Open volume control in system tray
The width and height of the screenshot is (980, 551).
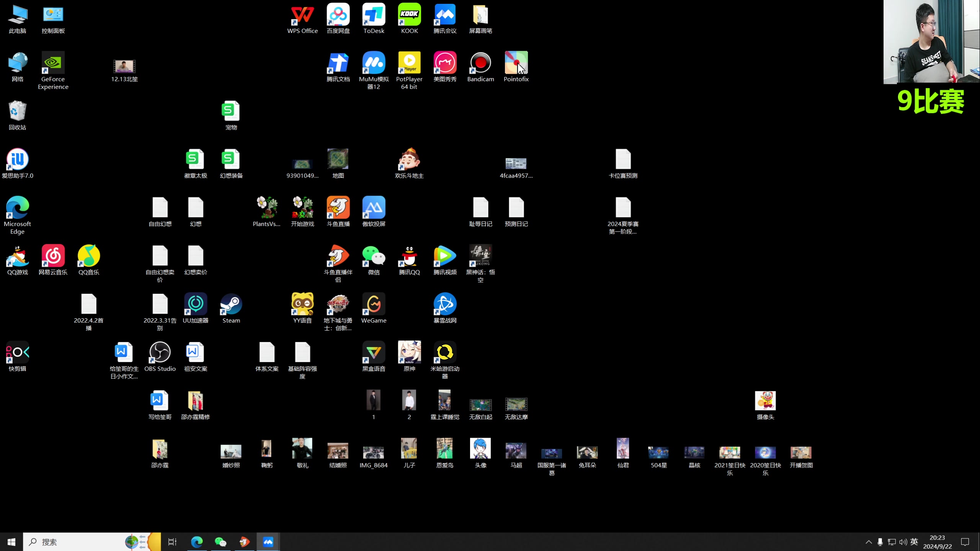(903, 542)
